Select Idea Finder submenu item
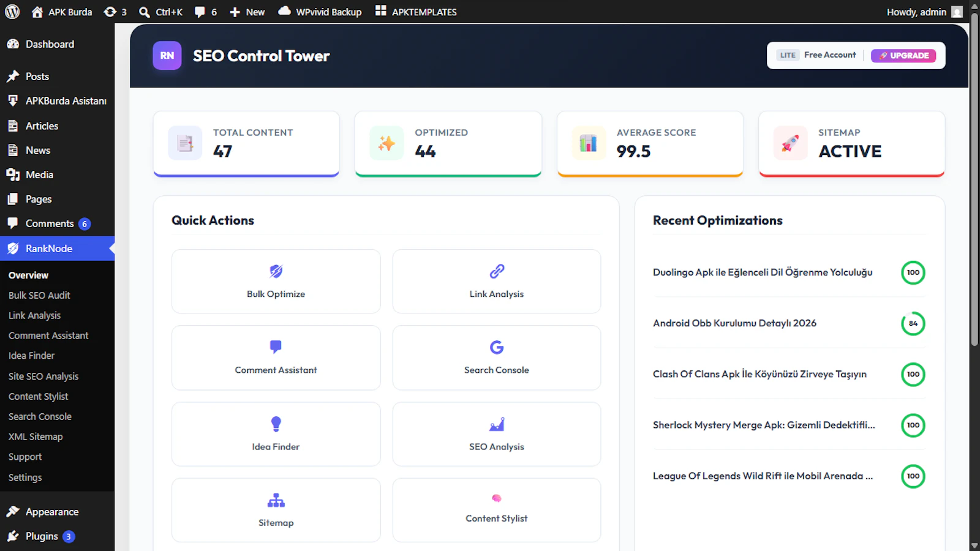This screenshot has width=980, height=551. [x=31, y=356]
